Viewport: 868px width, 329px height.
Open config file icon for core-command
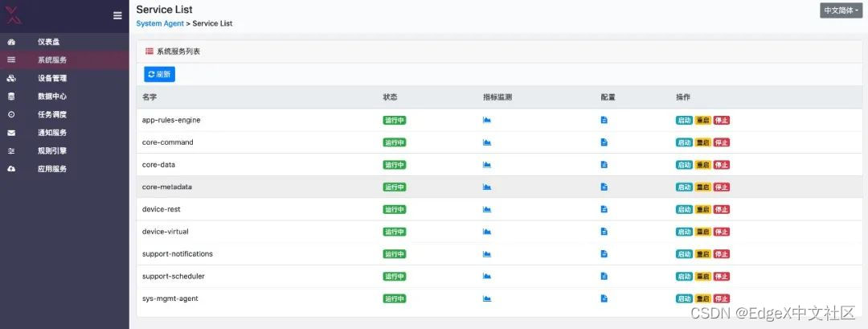tap(604, 142)
